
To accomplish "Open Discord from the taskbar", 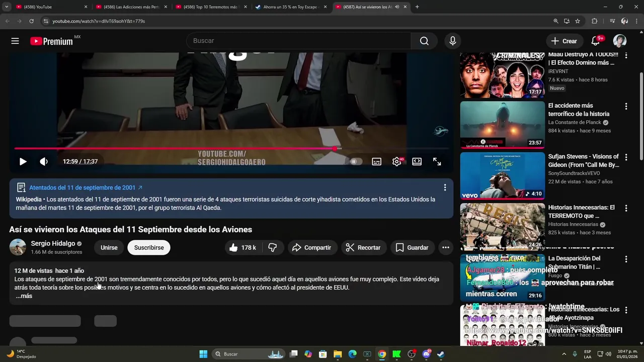I will pyautogui.click(x=427, y=354).
